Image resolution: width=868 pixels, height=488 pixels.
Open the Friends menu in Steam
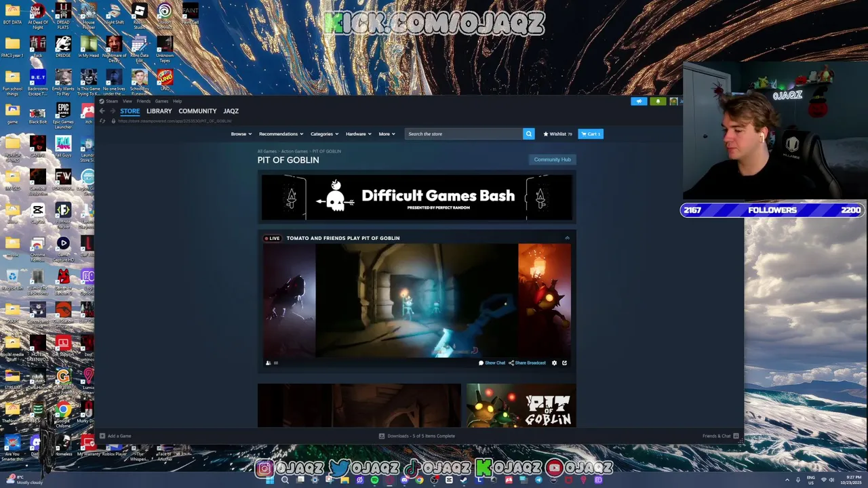143,101
